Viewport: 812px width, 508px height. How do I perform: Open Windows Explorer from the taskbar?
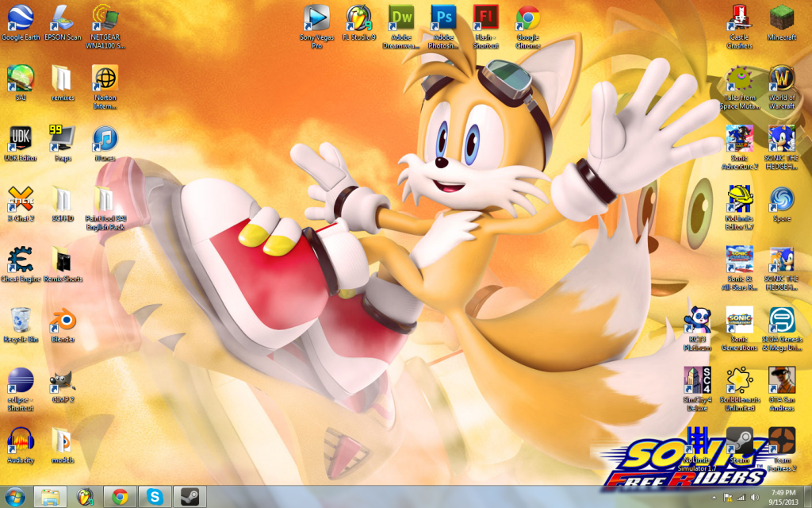click(50, 497)
